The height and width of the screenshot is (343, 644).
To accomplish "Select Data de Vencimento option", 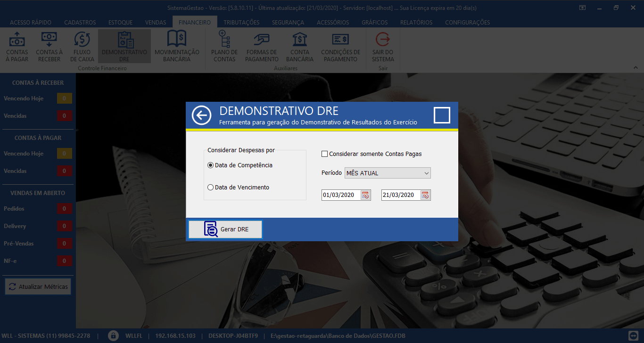I will [x=239, y=187].
